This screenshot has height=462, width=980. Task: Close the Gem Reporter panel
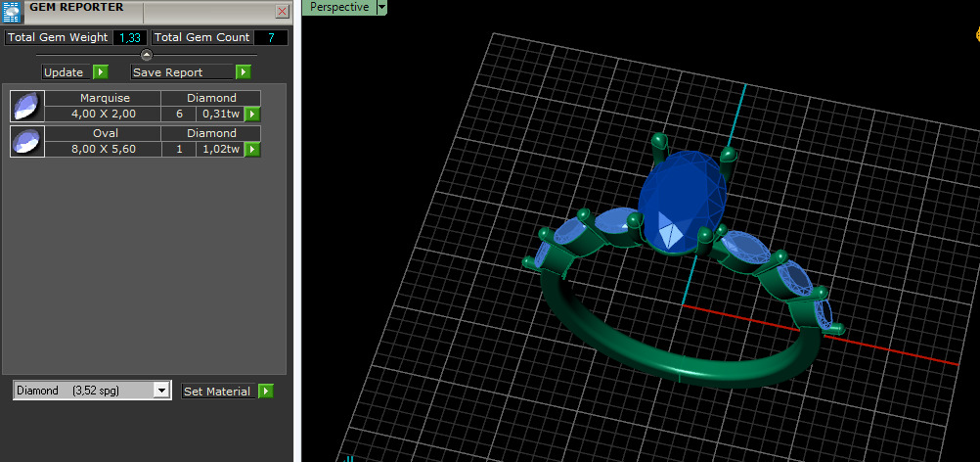(283, 11)
